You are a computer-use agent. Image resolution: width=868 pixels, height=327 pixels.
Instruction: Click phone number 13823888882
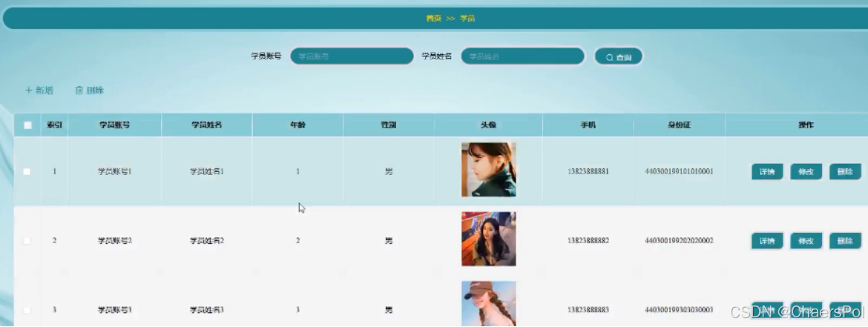588,241
